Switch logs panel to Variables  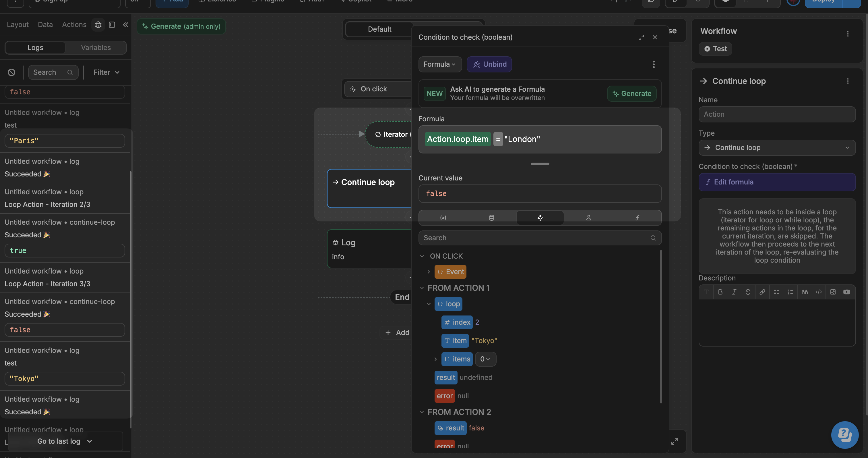[96, 48]
